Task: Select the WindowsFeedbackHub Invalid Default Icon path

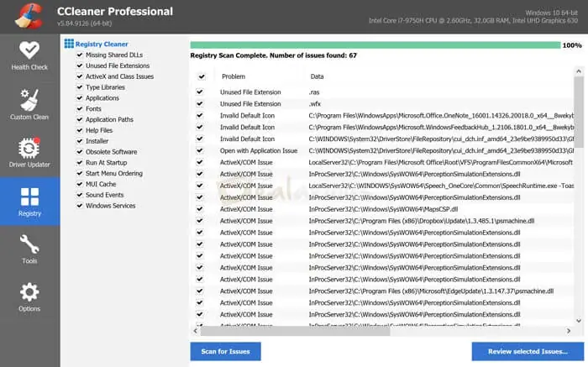Action: [441, 128]
